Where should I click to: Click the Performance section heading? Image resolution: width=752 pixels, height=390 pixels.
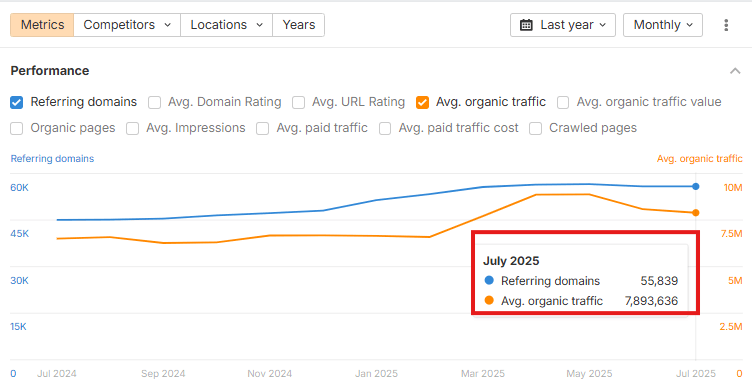[50, 71]
